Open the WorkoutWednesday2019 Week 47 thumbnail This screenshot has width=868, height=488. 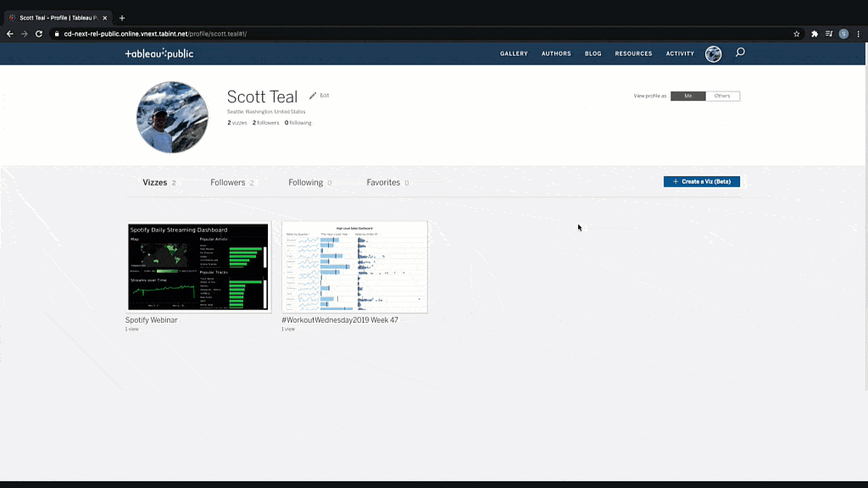click(354, 267)
